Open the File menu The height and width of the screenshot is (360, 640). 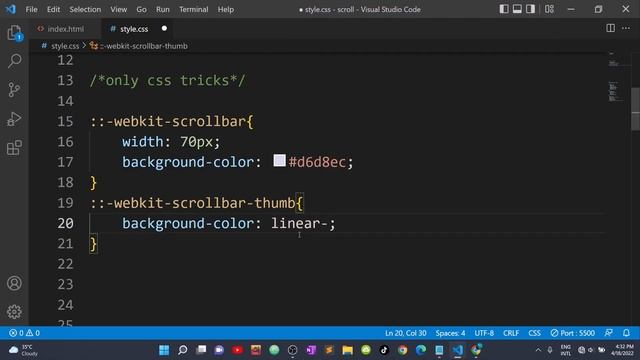31,9
